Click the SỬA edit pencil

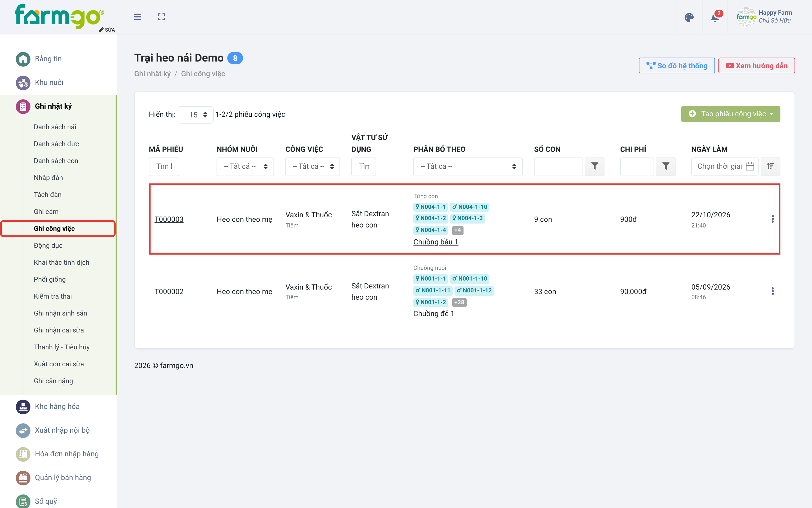click(107, 30)
